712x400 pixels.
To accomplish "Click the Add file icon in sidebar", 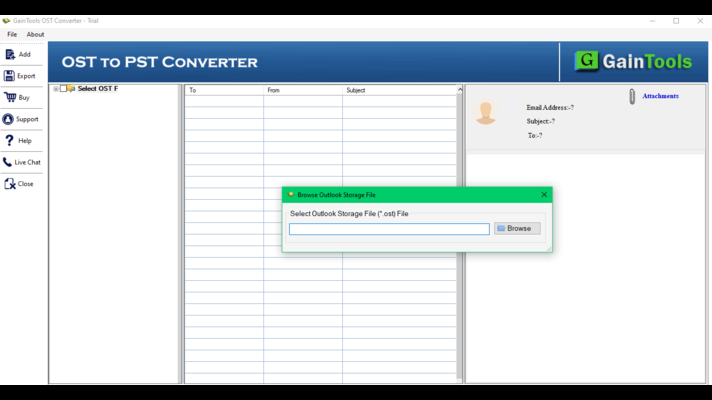I will (x=10, y=54).
